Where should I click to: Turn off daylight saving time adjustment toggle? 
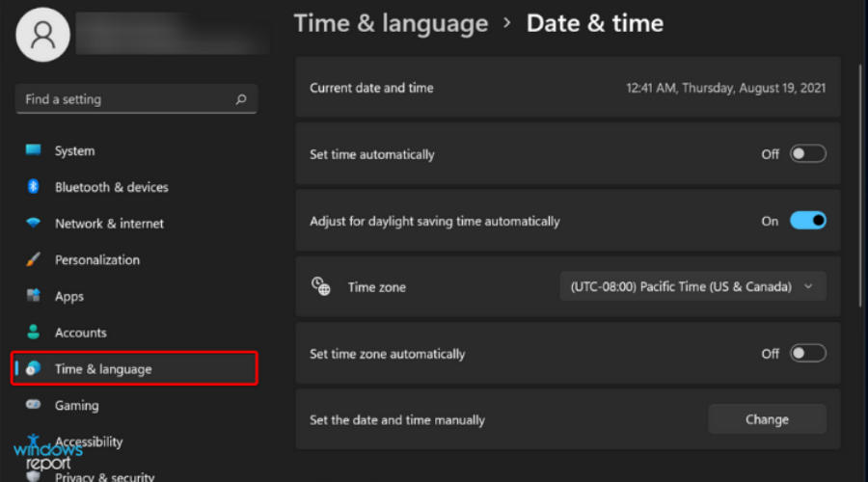(808, 221)
